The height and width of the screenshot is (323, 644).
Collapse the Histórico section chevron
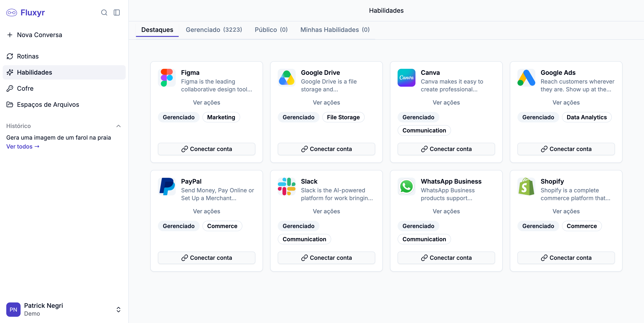pyautogui.click(x=119, y=126)
